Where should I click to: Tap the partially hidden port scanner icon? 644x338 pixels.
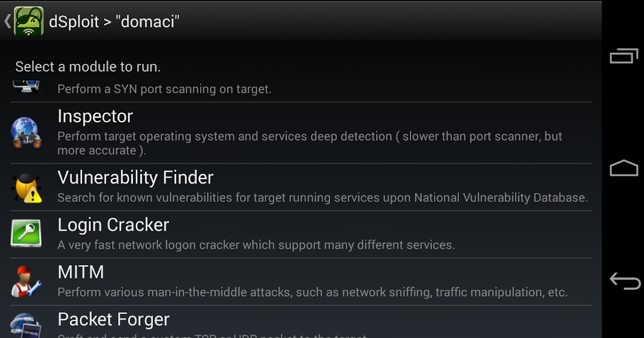[26, 87]
